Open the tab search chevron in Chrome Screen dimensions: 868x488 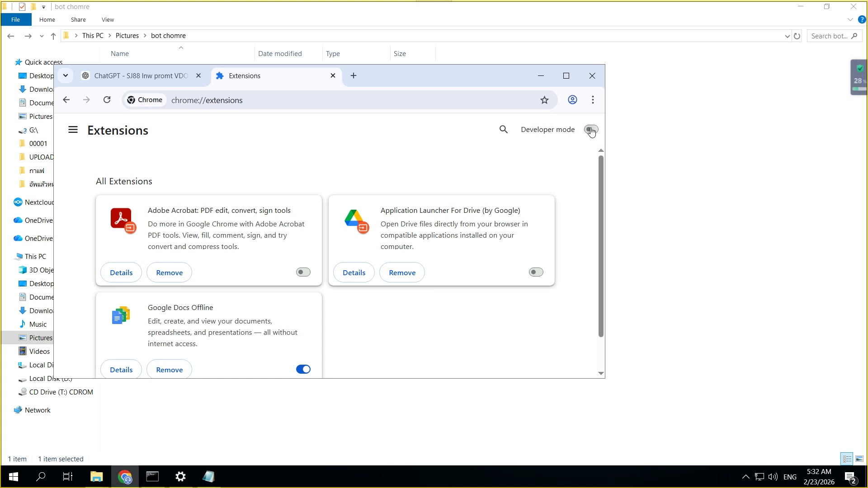[x=66, y=75]
